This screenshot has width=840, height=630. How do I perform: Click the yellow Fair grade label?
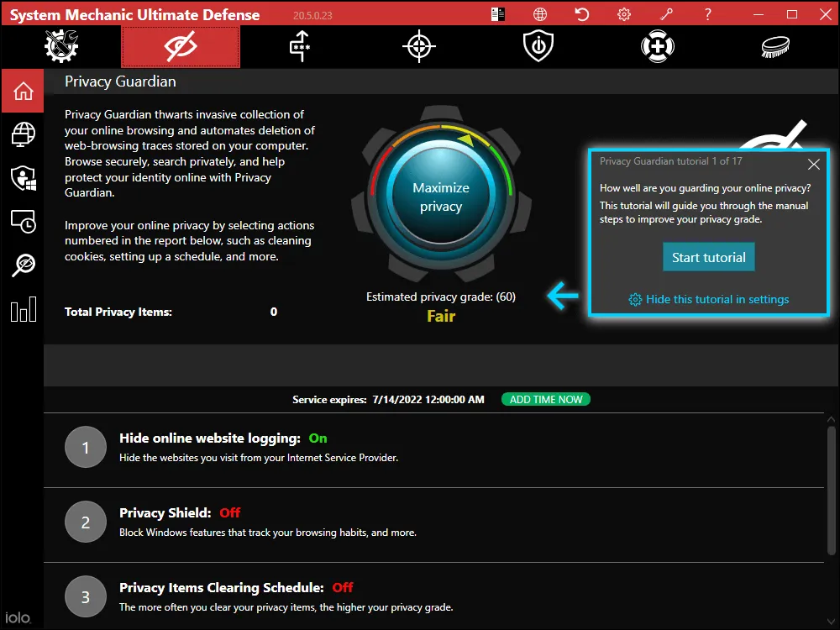tap(441, 317)
